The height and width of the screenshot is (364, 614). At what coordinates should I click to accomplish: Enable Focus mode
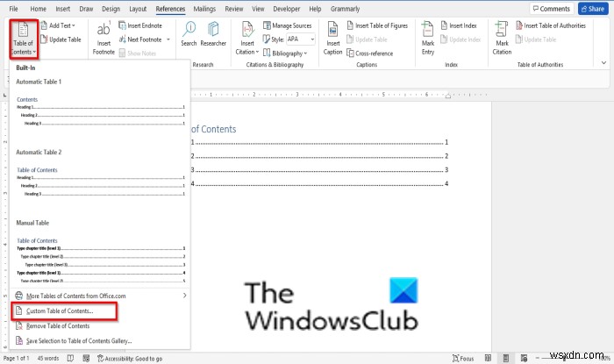point(463,358)
